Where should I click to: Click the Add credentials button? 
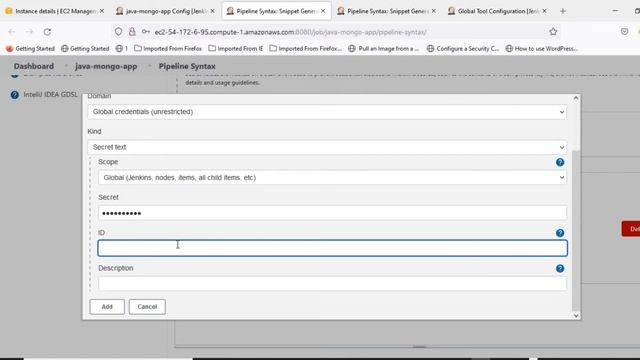(x=107, y=307)
